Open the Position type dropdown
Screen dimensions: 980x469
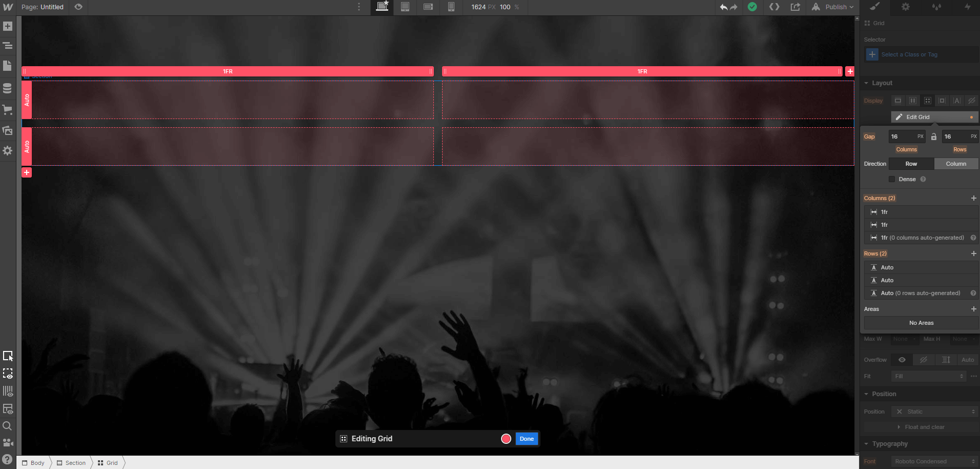point(935,412)
